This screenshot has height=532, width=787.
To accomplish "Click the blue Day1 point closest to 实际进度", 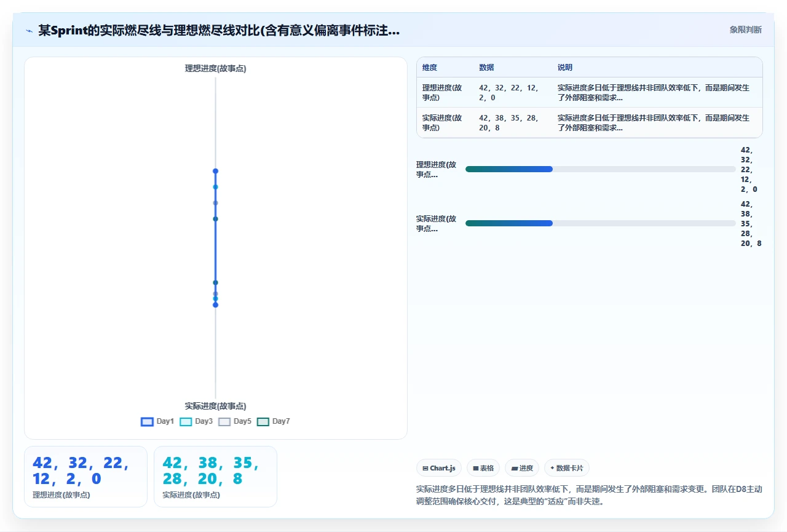I will tap(216, 304).
